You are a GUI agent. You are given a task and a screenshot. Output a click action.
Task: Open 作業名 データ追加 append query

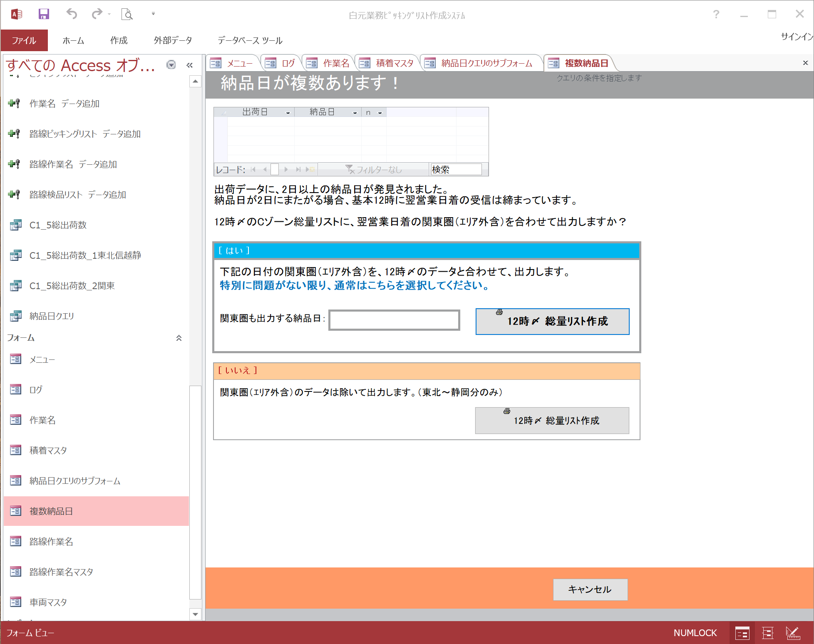(x=64, y=104)
